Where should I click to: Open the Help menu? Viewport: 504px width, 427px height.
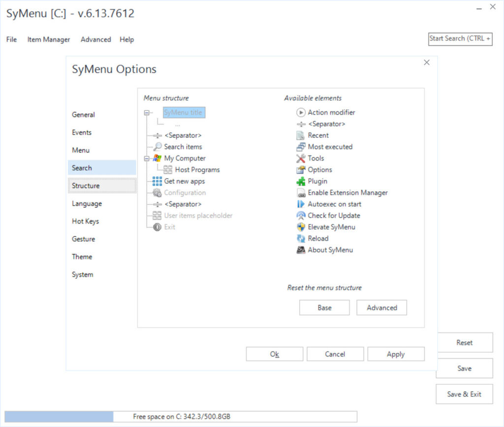point(126,39)
